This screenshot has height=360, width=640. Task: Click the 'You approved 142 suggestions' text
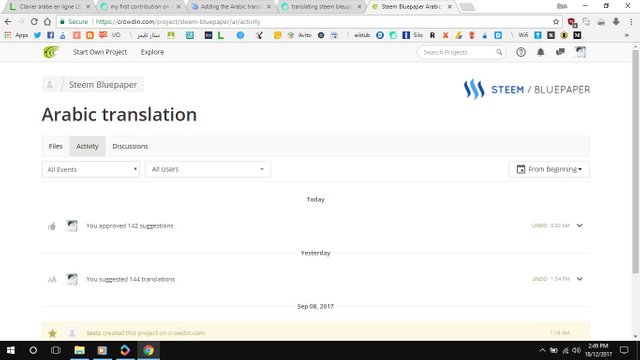point(130,226)
